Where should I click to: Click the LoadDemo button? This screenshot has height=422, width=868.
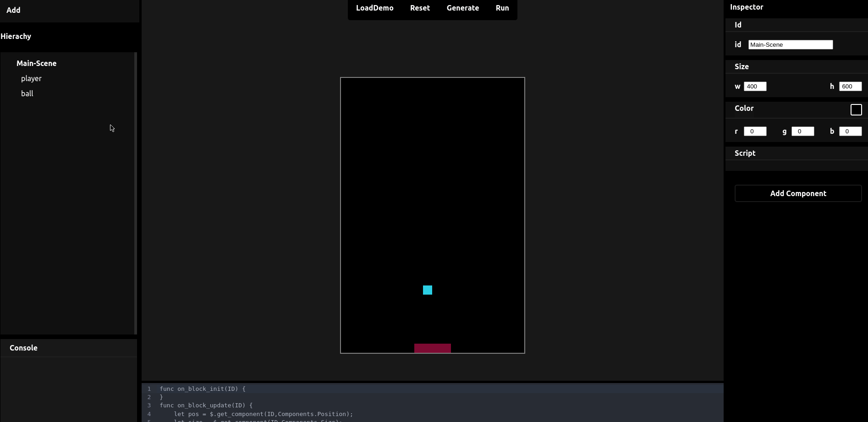pos(374,8)
